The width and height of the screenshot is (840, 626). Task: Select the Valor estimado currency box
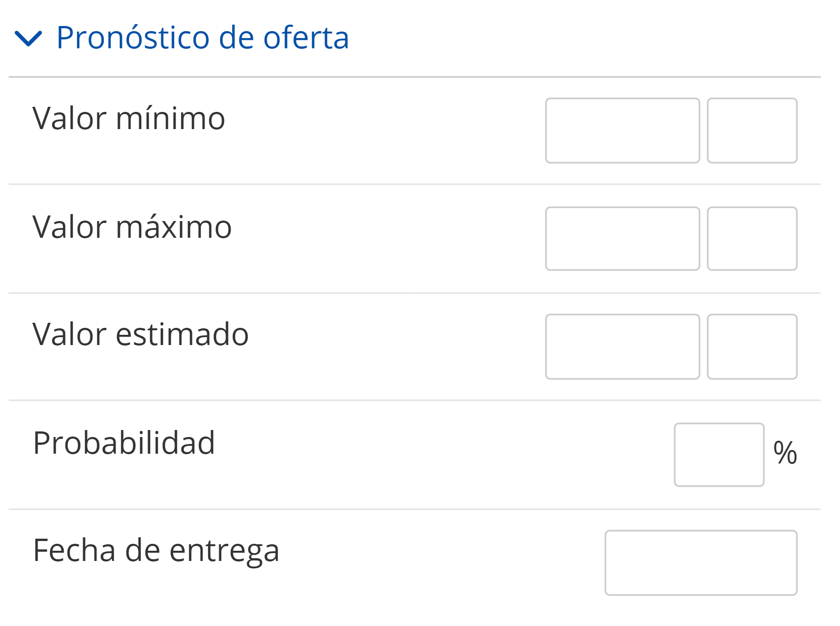point(752,346)
